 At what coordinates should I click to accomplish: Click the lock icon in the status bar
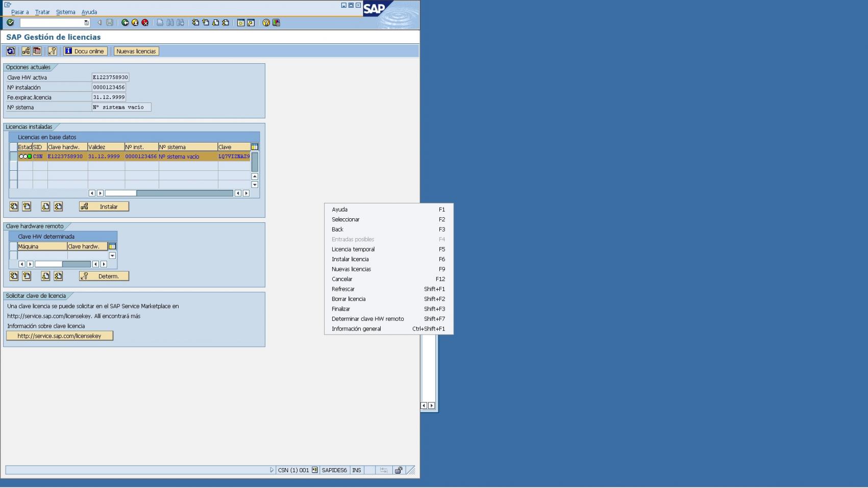point(399,470)
